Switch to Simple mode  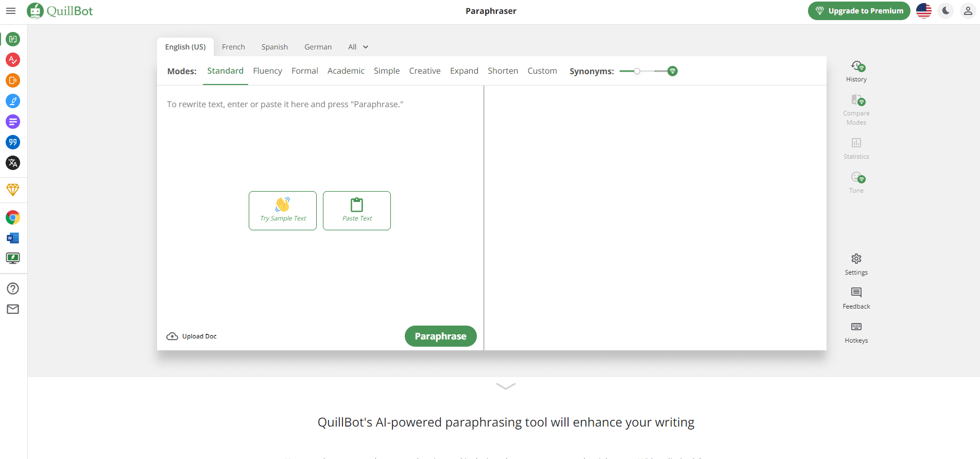pyautogui.click(x=387, y=71)
